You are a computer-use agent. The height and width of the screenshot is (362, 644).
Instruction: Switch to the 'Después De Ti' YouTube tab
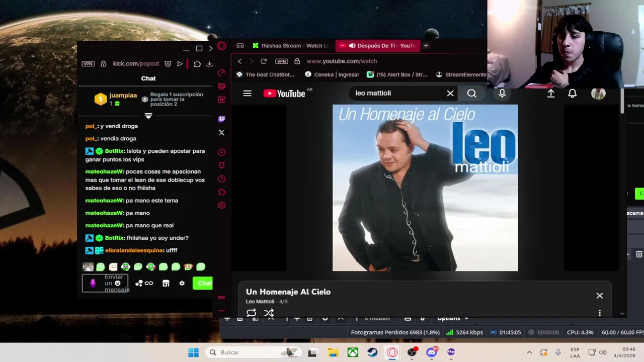point(377,46)
